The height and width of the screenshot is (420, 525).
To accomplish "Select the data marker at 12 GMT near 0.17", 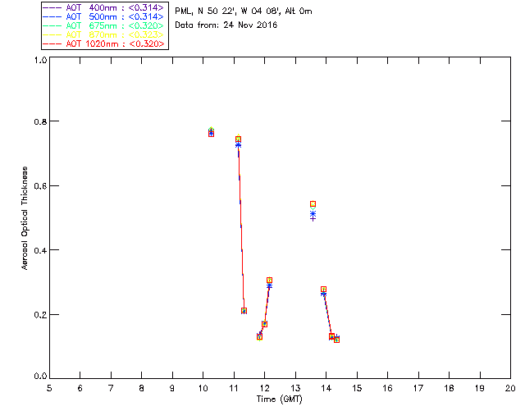I will click(x=264, y=324).
